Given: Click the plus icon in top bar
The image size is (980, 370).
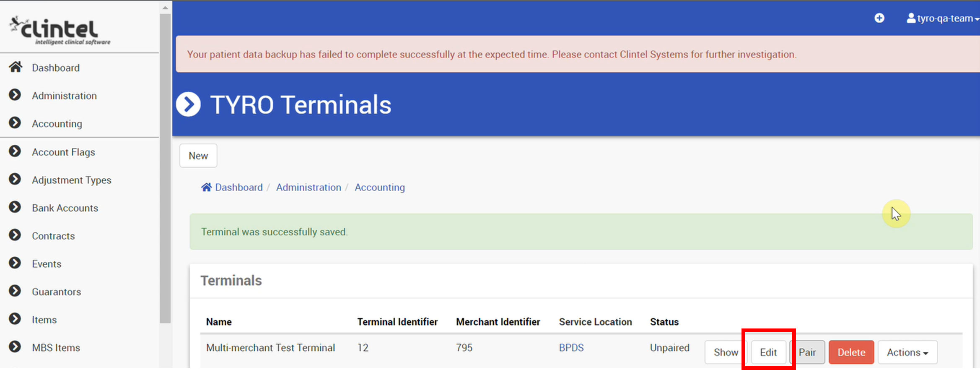Looking at the screenshot, I should [x=879, y=18].
